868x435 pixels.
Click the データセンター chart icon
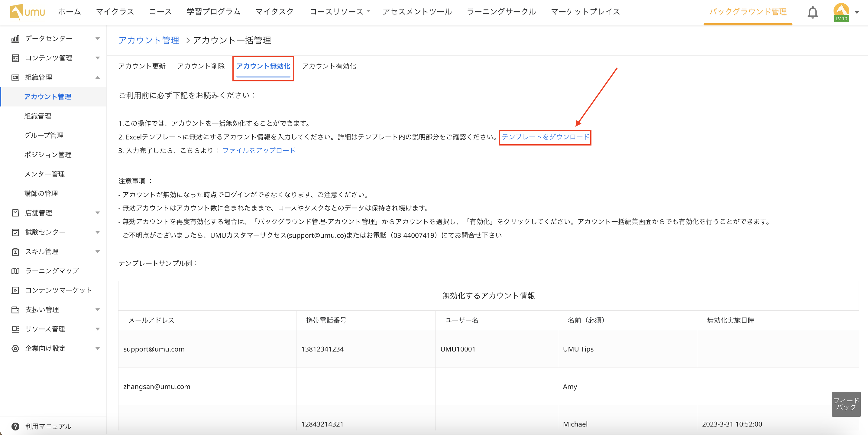pos(15,39)
